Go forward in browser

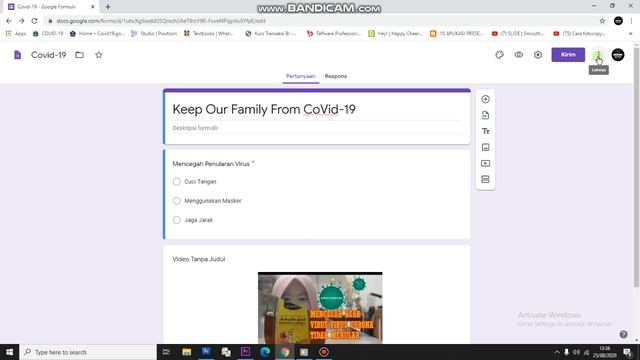(x=22, y=21)
